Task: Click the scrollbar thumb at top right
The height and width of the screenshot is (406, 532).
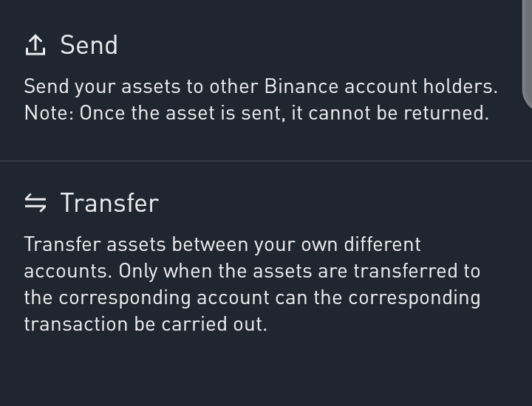Action: (527, 54)
